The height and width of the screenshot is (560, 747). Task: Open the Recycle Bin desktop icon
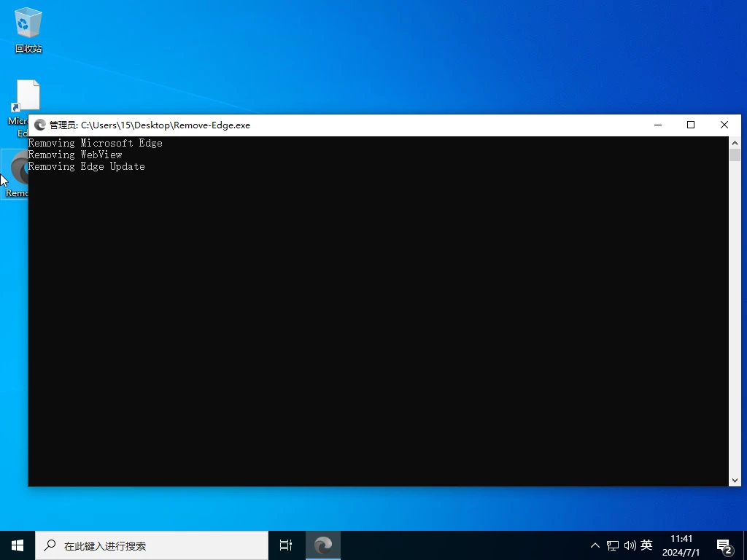tap(28, 30)
